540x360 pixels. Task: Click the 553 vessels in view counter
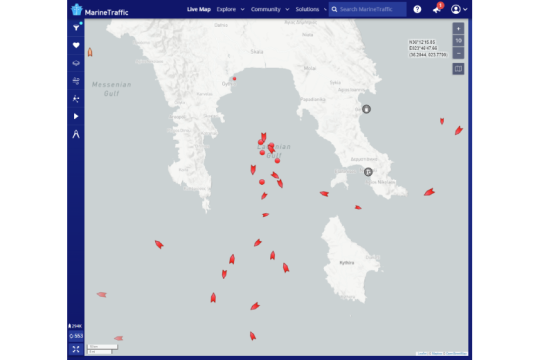(x=76, y=336)
